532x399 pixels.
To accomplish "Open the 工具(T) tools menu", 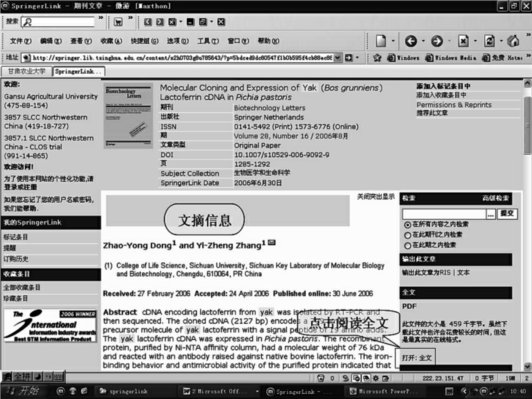I will (208, 41).
